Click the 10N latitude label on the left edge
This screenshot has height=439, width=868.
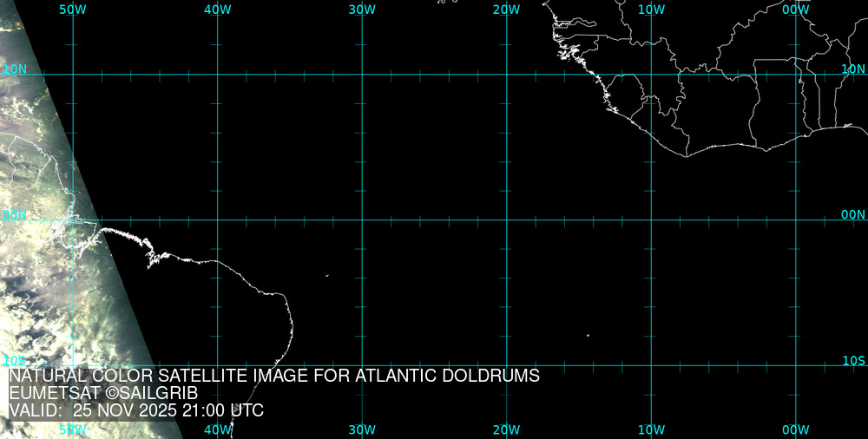[x=15, y=69]
